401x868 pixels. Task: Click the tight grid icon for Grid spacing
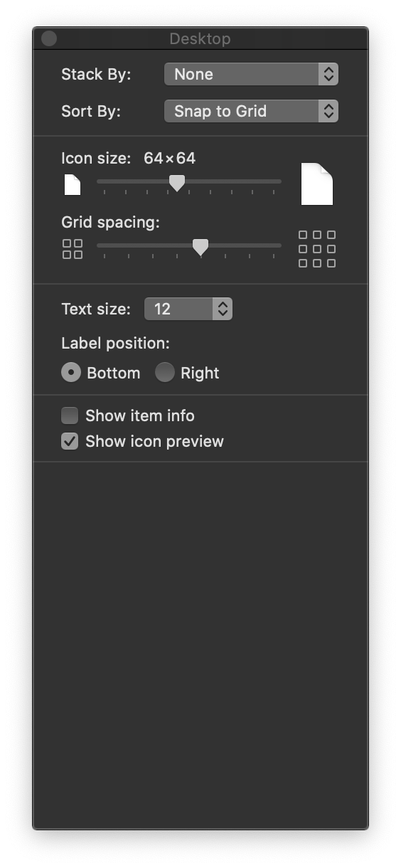(x=73, y=249)
